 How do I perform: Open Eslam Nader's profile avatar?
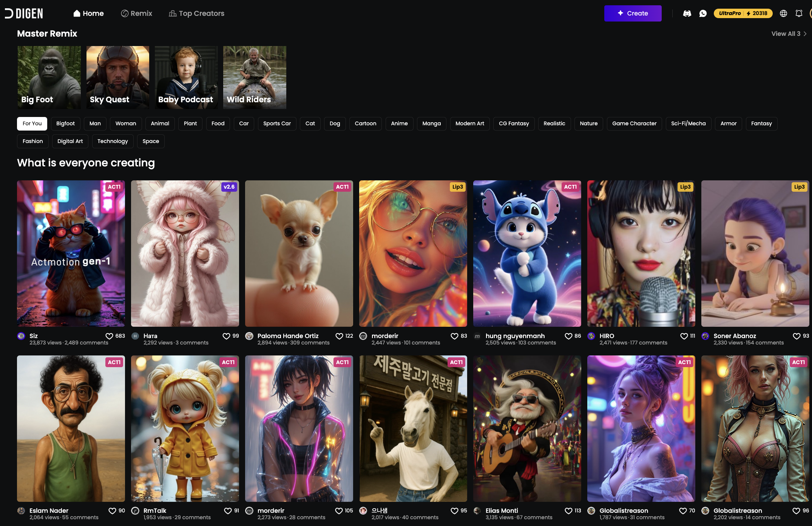(21, 511)
